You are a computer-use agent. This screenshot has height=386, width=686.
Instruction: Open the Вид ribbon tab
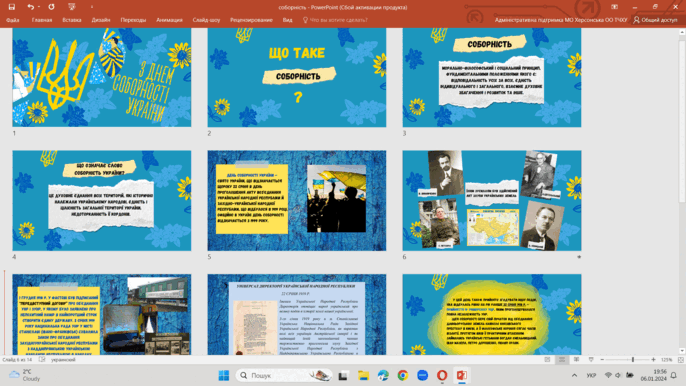pyautogui.click(x=287, y=20)
